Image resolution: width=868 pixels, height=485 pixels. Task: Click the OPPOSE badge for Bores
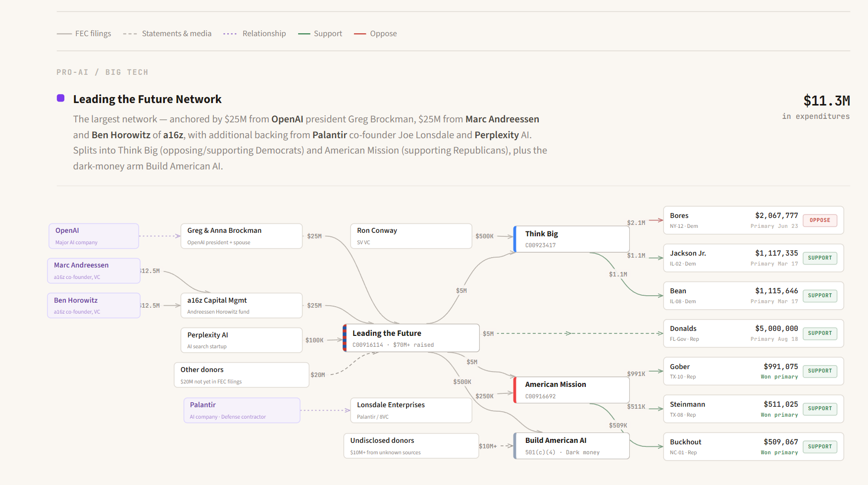pos(820,220)
